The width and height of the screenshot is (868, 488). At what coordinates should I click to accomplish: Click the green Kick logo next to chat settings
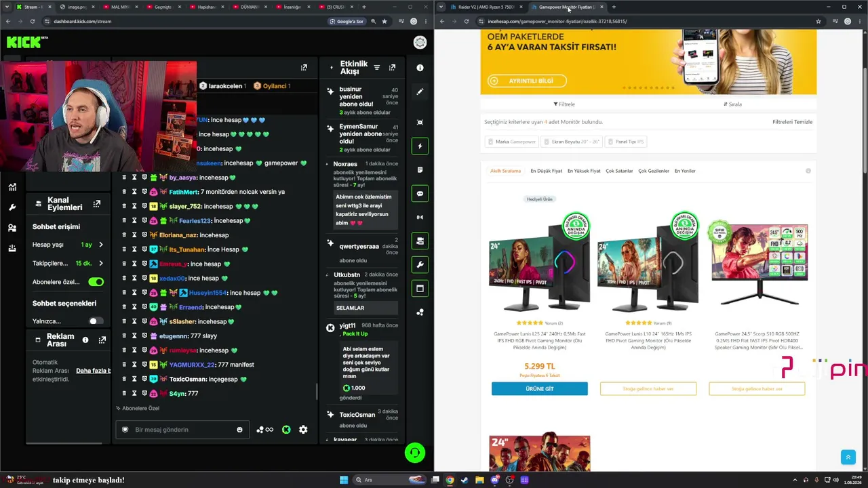pyautogui.click(x=286, y=430)
